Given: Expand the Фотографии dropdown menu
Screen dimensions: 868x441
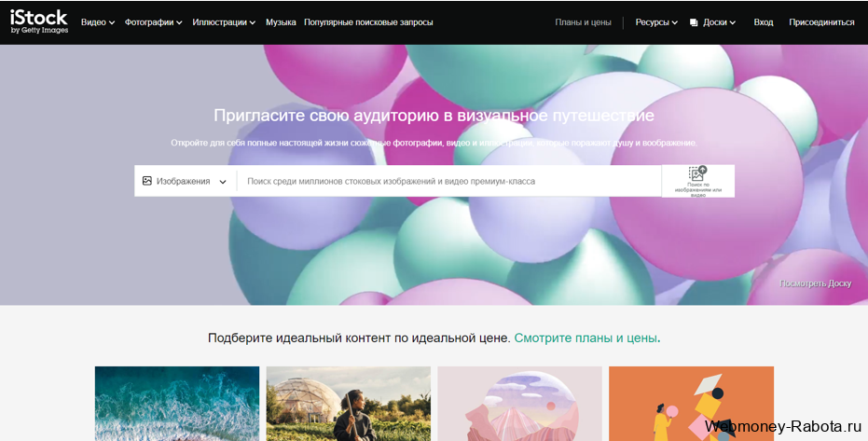Looking at the screenshot, I should (153, 22).
